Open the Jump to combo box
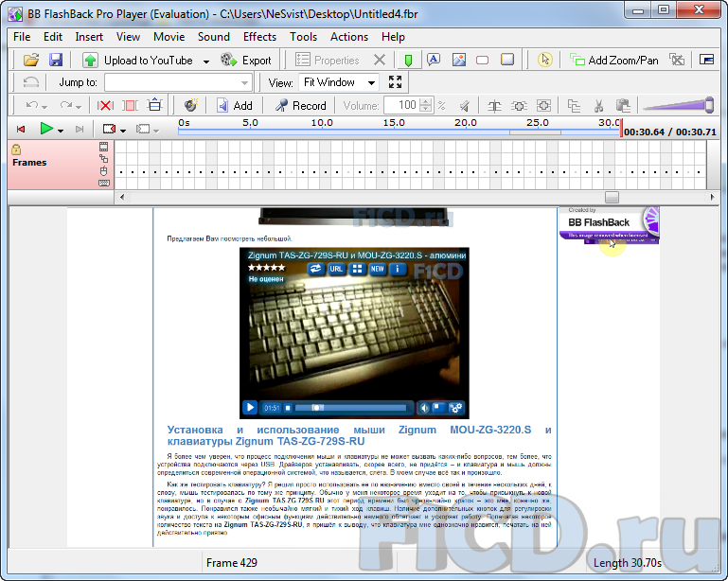The width and height of the screenshot is (728, 581). 178,82
